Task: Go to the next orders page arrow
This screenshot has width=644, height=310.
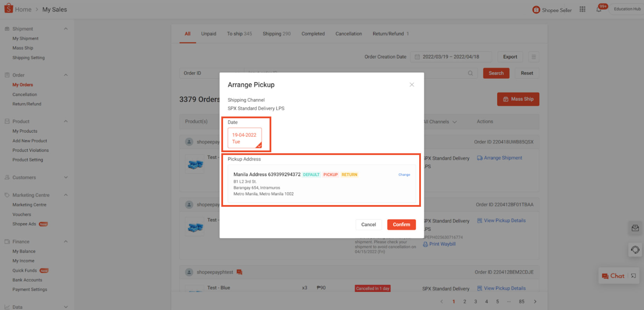Action: [535, 301]
